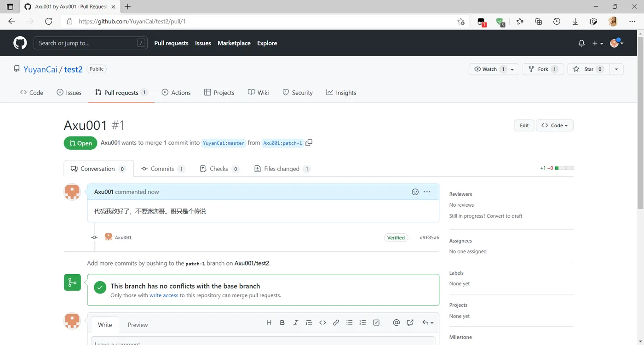The image size is (644, 345).
Task: Open saved replies dropdown in editor
Action: coord(428,323)
